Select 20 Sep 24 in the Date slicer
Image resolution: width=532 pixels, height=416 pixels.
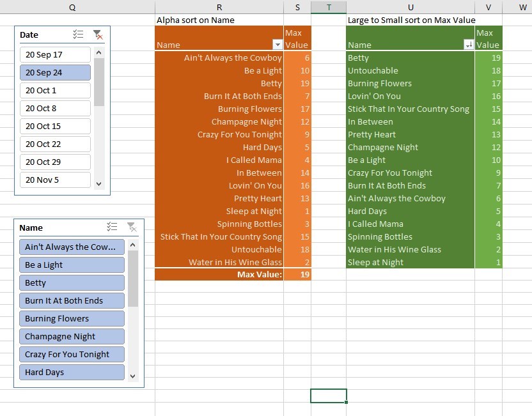(55, 73)
